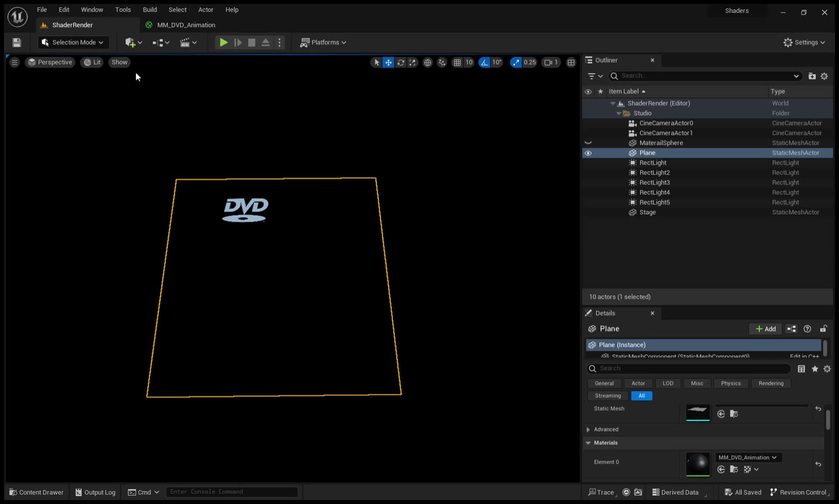Open viewport layout maximize button
Viewport: 839px width, 504px height.
(571, 62)
